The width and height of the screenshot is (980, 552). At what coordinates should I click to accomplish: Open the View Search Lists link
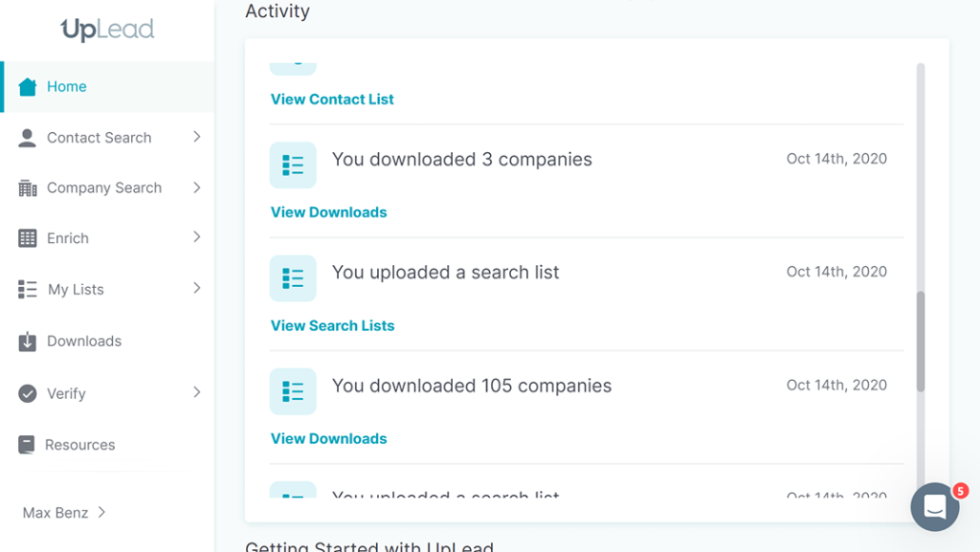[x=332, y=325]
